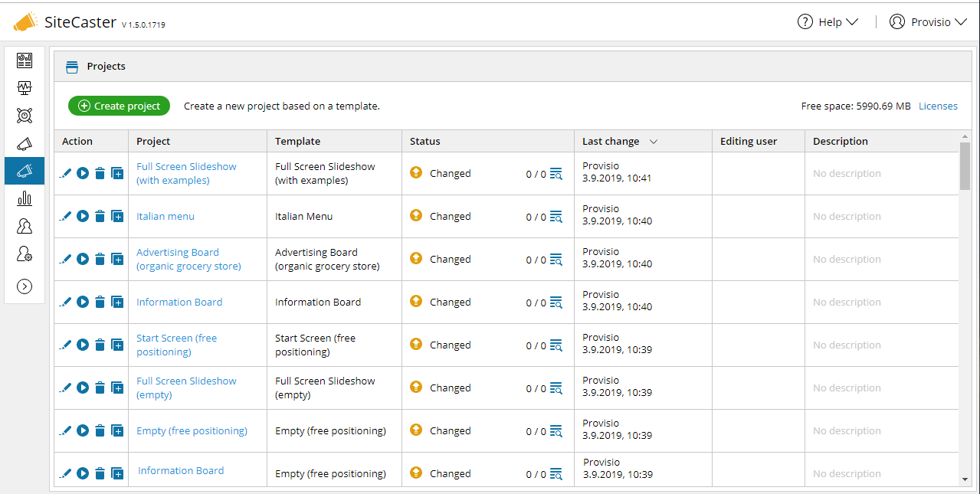
Task: Open the Help dropdown menu
Action: (828, 22)
